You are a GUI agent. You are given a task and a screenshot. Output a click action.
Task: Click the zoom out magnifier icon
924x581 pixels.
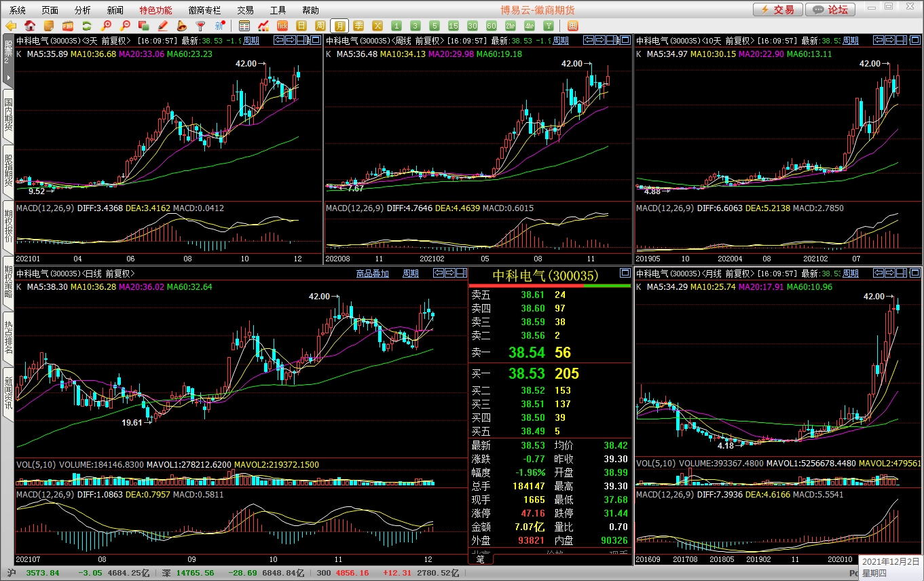pyautogui.click(x=125, y=26)
